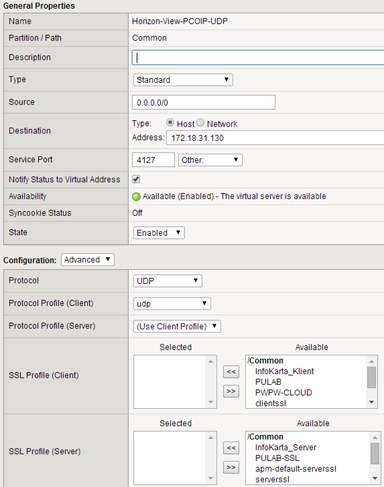Select the Network destination type radio
The height and width of the screenshot is (487, 384).
tap(200, 123)
